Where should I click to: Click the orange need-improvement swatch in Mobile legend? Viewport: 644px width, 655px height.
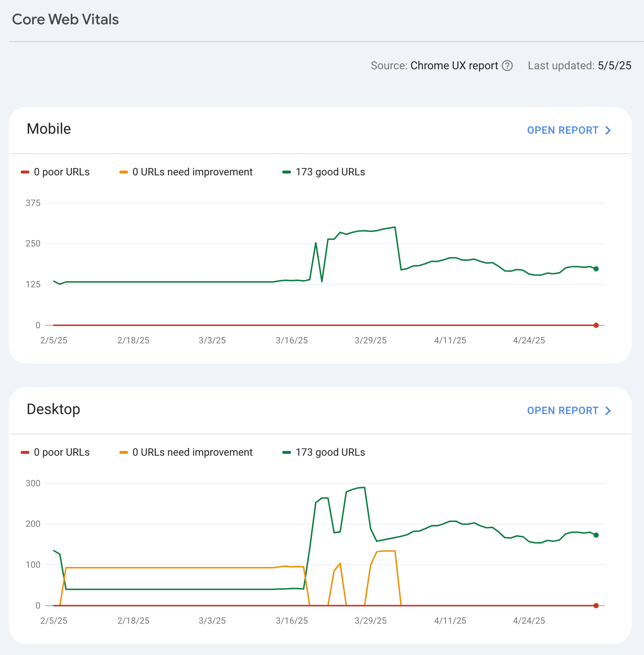pos(124,172)
